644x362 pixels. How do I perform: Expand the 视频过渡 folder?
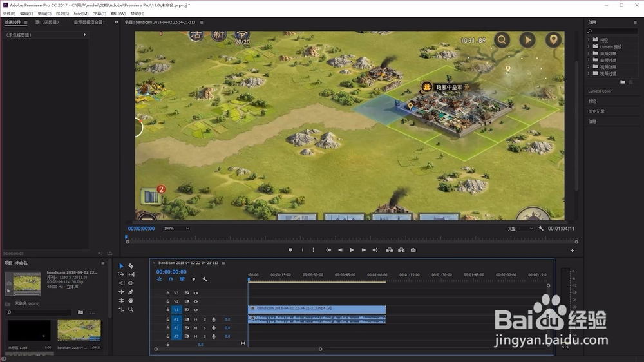(589, 73)
